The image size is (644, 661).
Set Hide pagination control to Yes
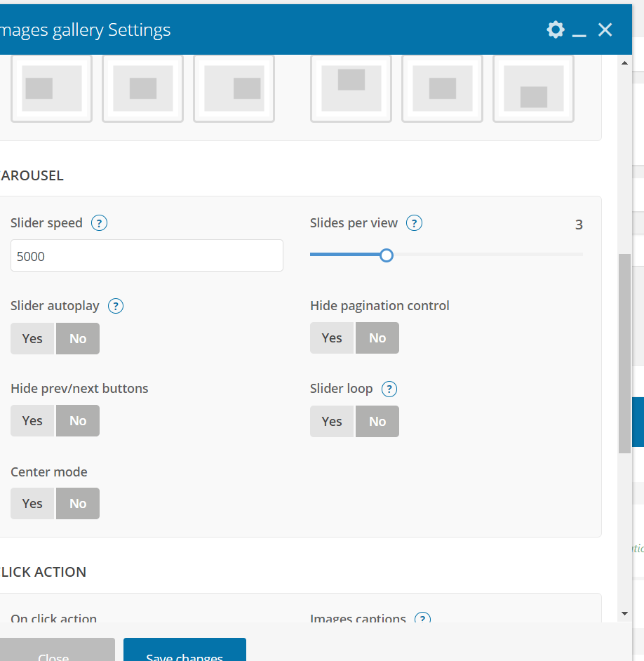(332, 338)
